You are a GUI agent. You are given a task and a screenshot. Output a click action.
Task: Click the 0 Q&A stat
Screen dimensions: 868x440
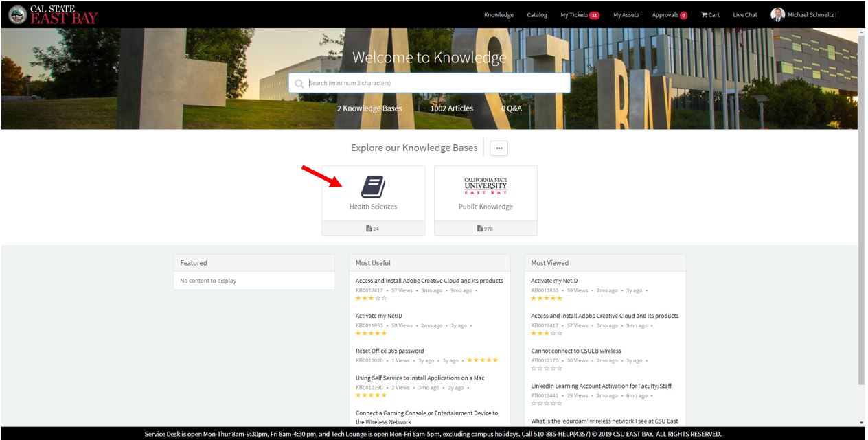pyautogui.click(x=512, y=108)
